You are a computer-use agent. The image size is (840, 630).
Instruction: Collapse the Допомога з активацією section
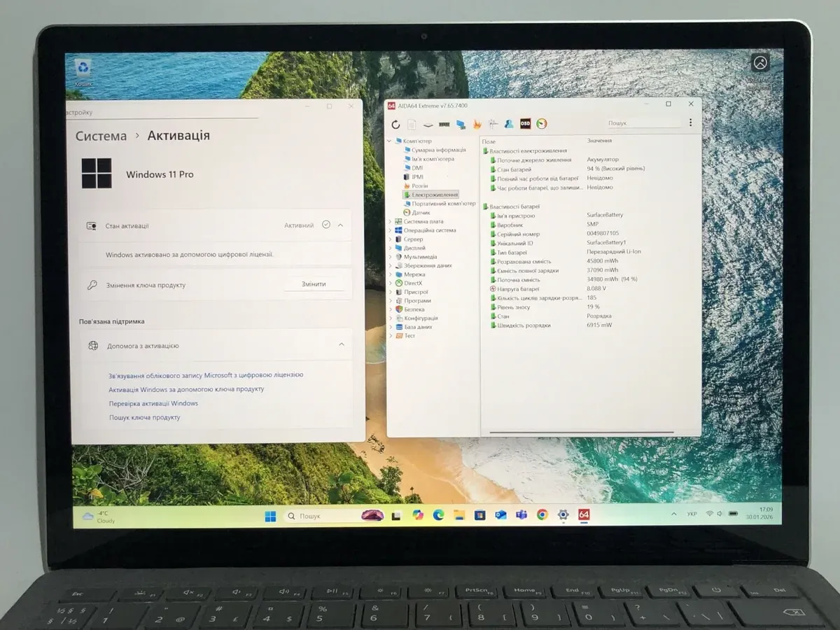pyautogui.click(x=341, y=344)
